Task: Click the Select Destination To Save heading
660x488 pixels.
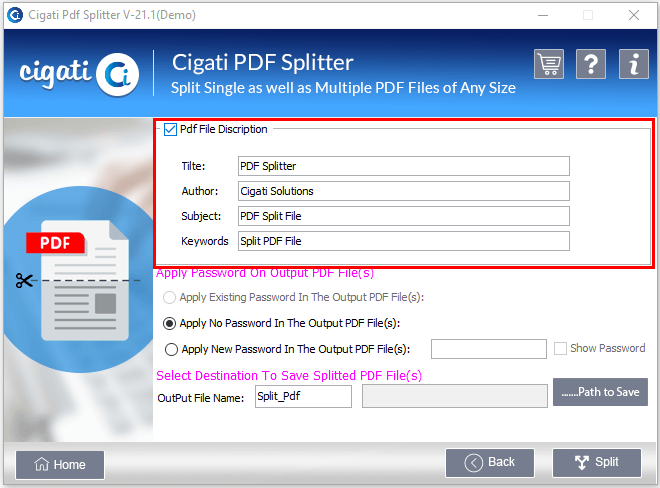Action: 289,376
